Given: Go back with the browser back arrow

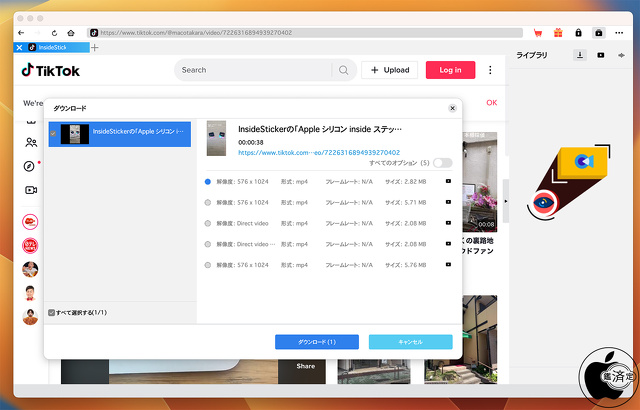Looking at the screenshot, I should click(x=21, y=33).
